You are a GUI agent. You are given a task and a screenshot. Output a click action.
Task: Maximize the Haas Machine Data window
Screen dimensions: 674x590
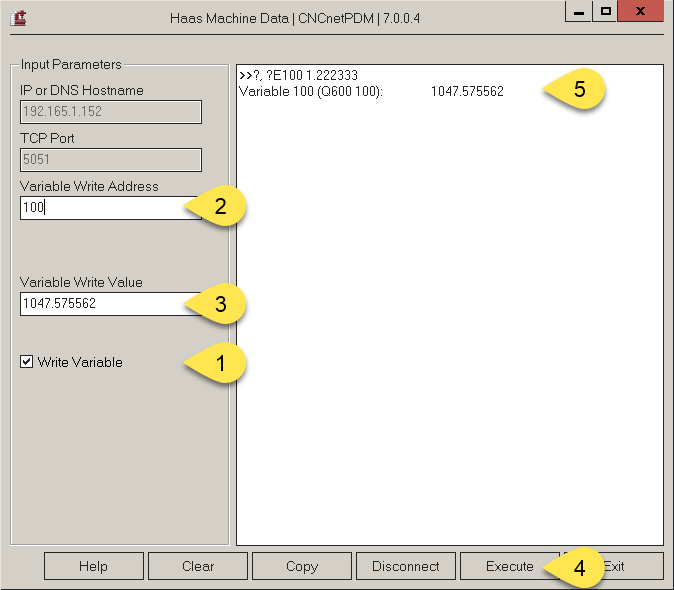pyautogui.click(x=605, y=11)
